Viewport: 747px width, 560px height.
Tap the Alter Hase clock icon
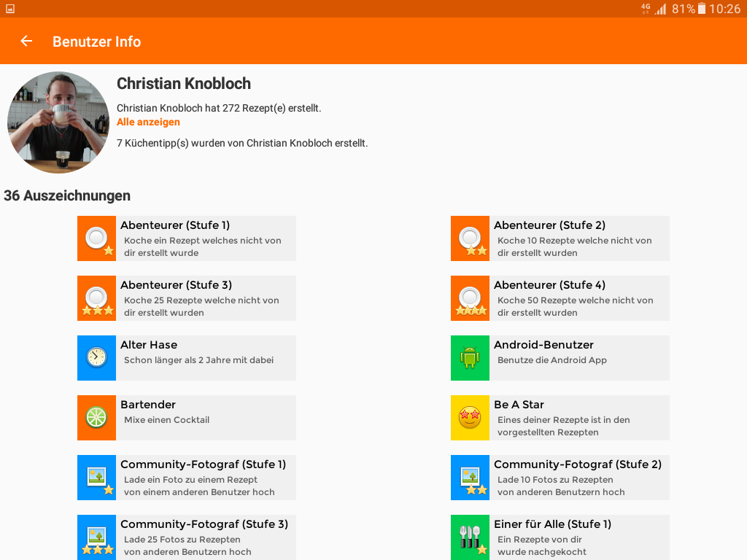97,358
